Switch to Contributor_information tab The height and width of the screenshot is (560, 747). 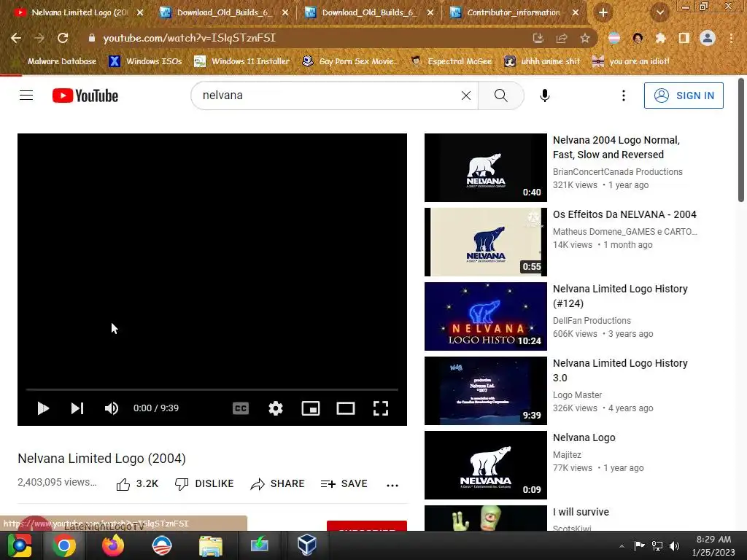coord(513,12)
